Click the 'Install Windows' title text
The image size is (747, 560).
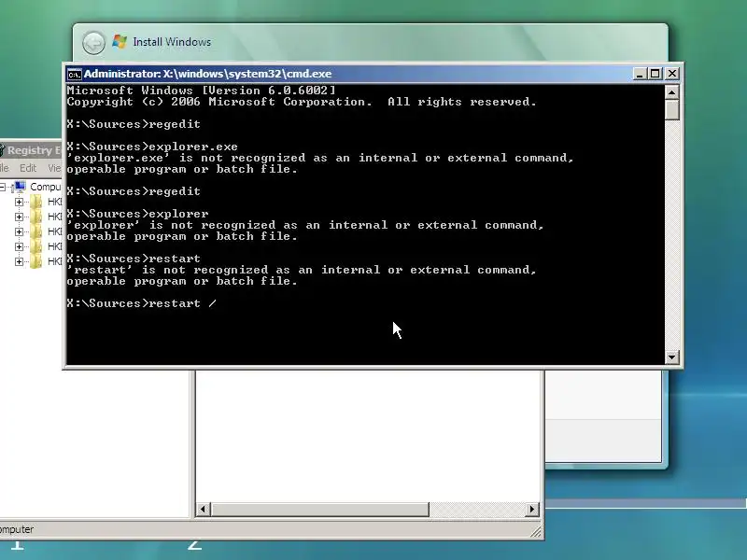pos(172,42)
